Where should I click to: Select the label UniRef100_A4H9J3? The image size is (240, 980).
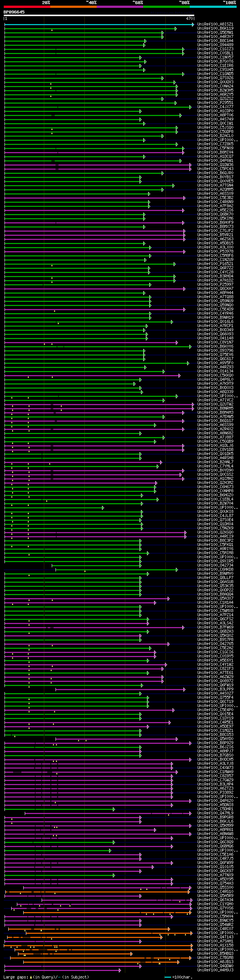tap(215, 970)
